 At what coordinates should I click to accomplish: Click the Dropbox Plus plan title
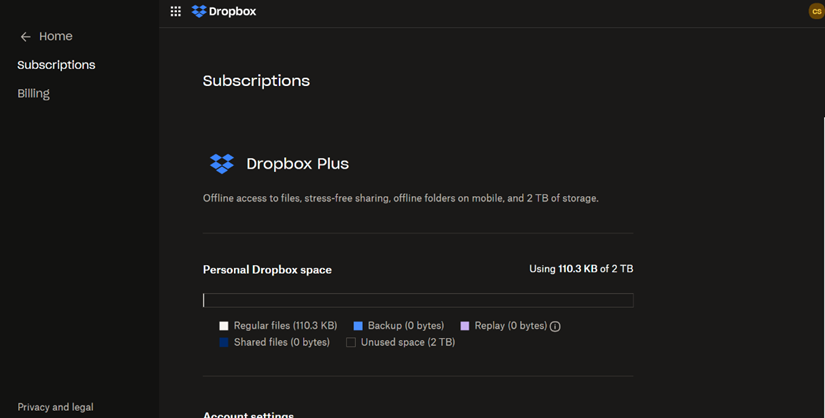[x=298, y=164]
